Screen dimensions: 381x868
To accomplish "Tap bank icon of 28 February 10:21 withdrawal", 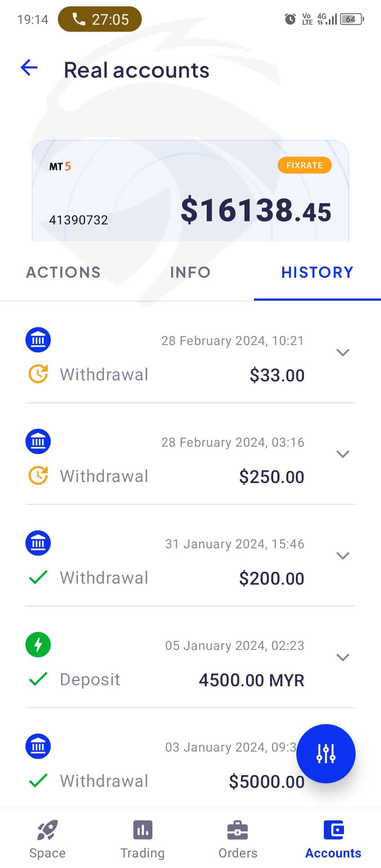I will point(38,340).
